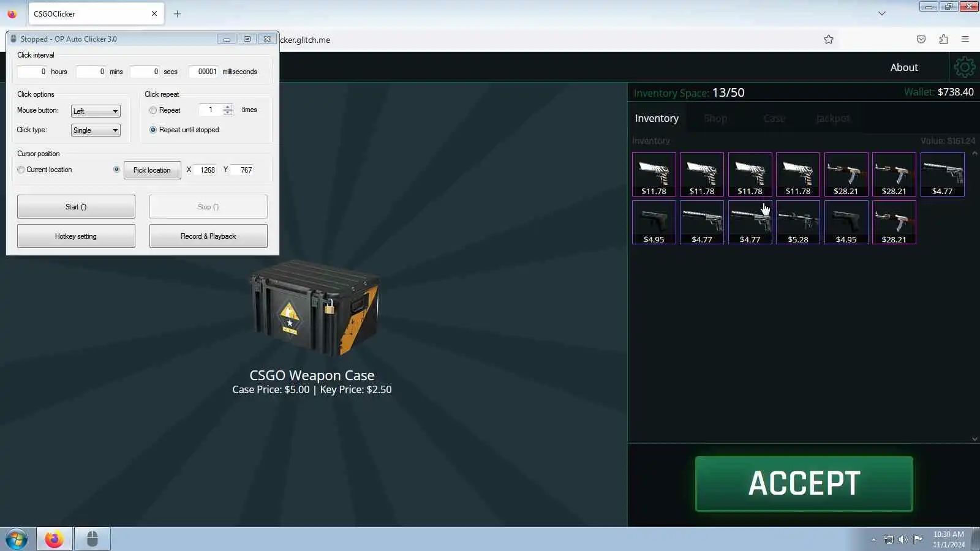Minimize the OP Auto Clicker window

(227, 39)
